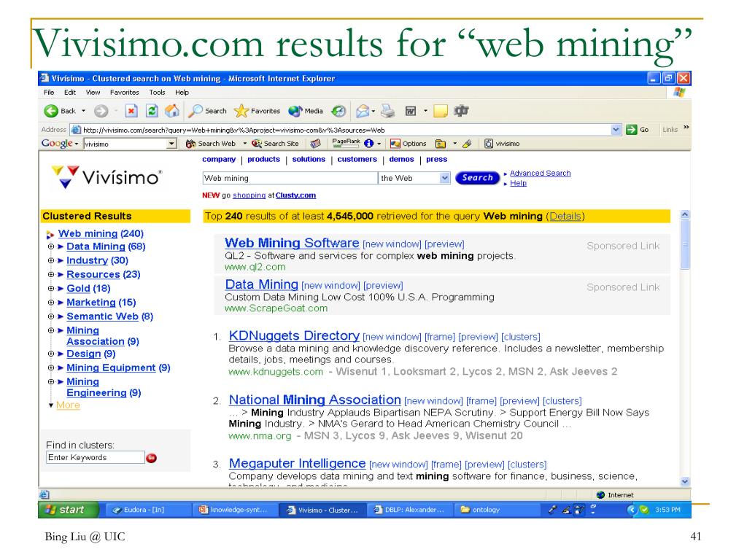This screenshot has width=747, height=560.
Task: Click the red Go button for Find in clusters
Action: tap(151, 458)
